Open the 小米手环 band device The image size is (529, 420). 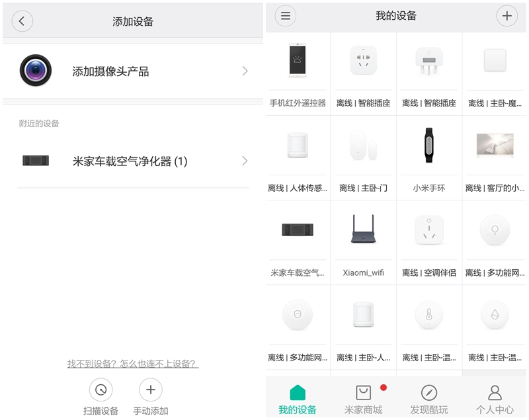point(429,157)
